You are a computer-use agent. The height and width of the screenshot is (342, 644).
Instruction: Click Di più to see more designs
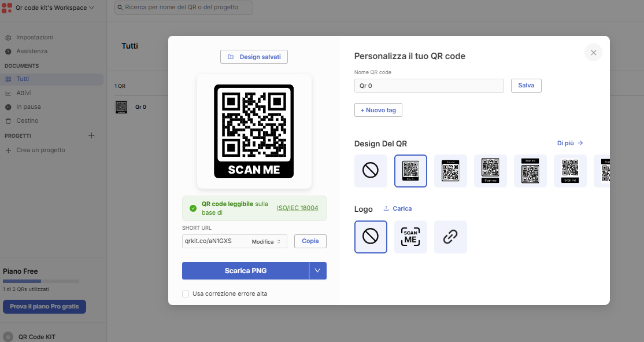(569, 143)
